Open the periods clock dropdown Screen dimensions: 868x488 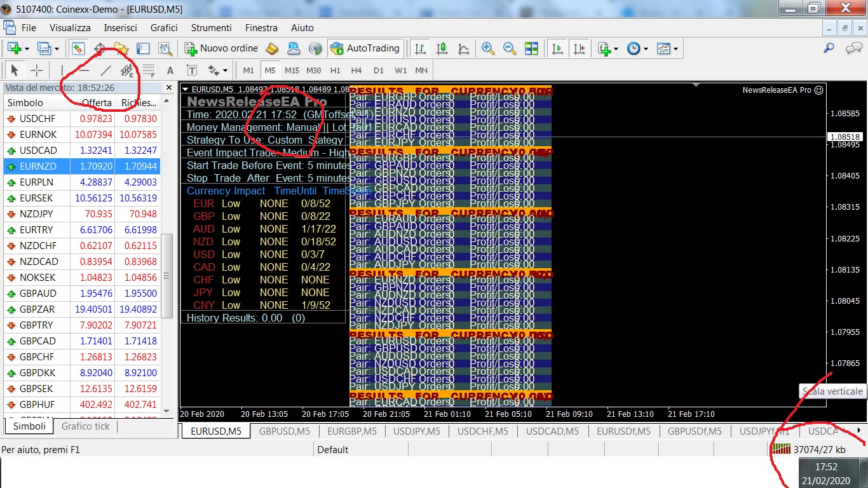point(637,48)
